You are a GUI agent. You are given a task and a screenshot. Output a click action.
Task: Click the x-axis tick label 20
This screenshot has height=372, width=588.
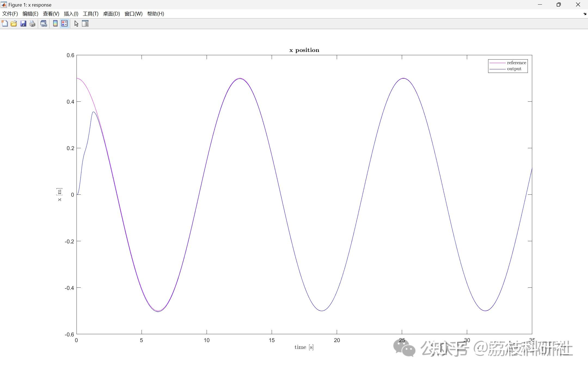tap(337, 340)
